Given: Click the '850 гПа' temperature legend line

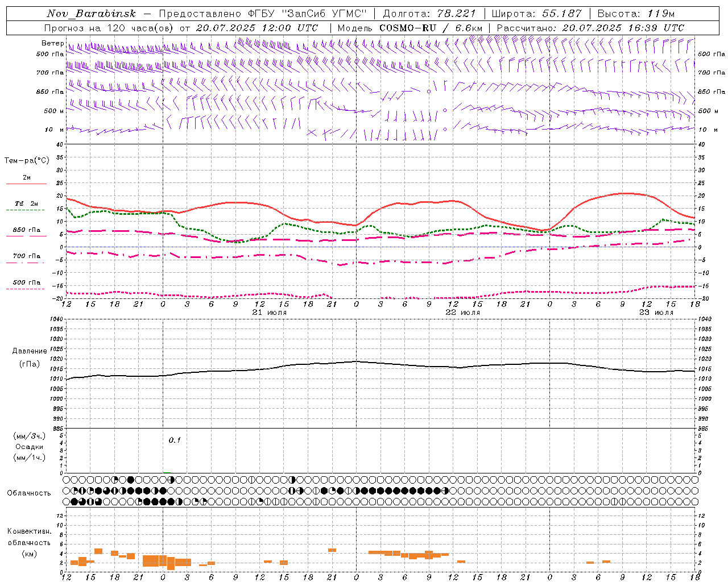Looking at the screenshot, I should pyautogui.click(x=26, y=236).
